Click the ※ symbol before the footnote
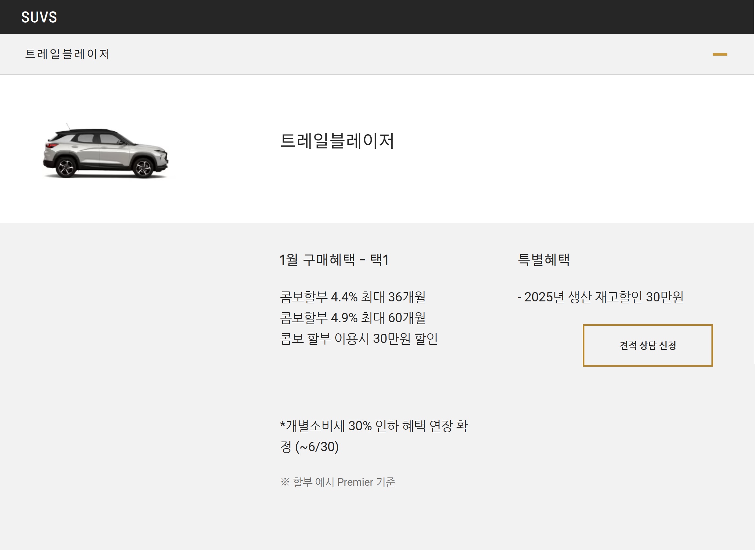 coord(285,482)
